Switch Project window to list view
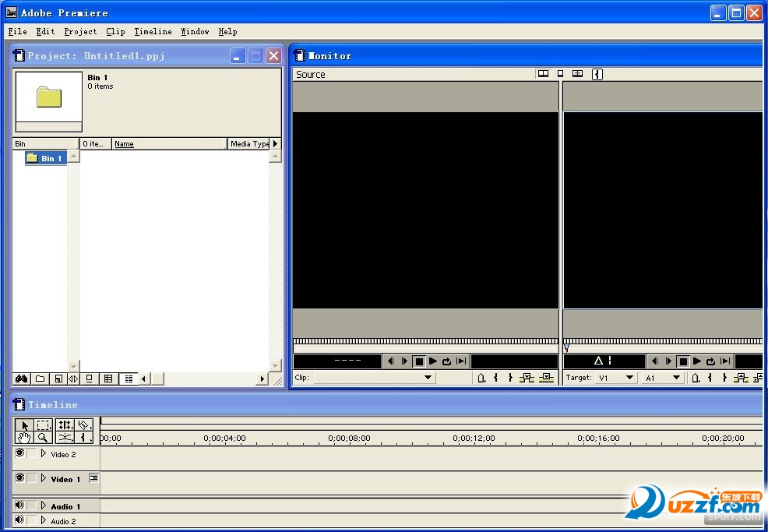Viewport: 768px width, 532px height. (x=129, y=379)
